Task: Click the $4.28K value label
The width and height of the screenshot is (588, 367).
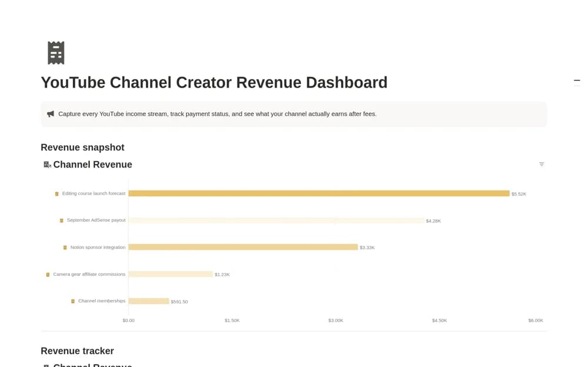Action: (433, 221)
